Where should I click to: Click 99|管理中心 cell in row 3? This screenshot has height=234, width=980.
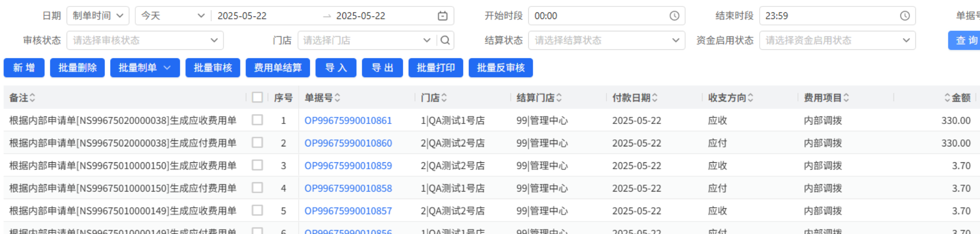(542, 165)
